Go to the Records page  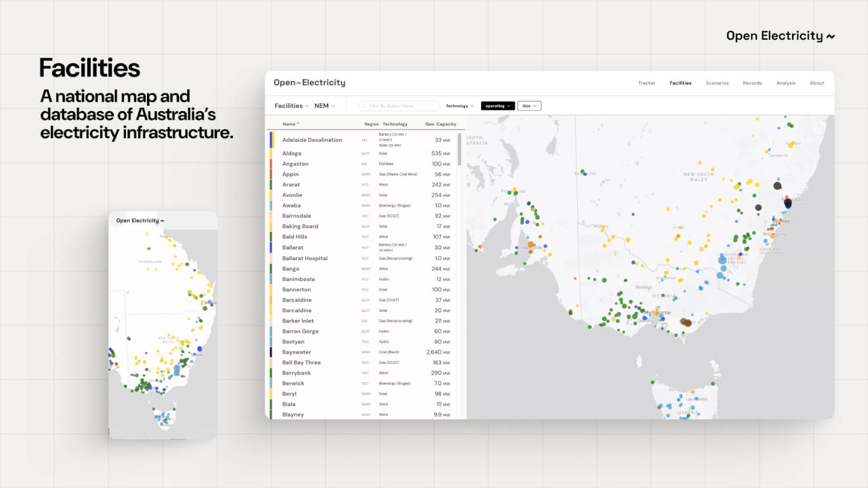(x=752, y=83)
